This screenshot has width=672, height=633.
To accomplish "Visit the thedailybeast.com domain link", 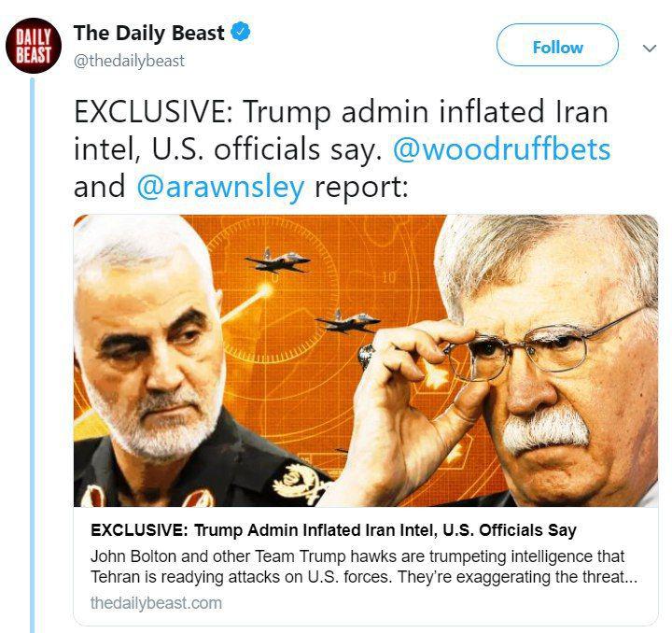I will coord(156,603).
